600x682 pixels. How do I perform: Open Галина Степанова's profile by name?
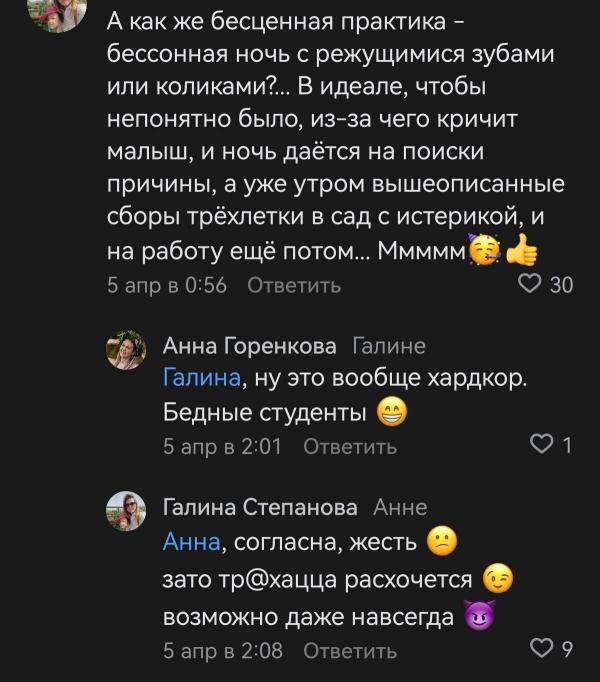(260, 508)
